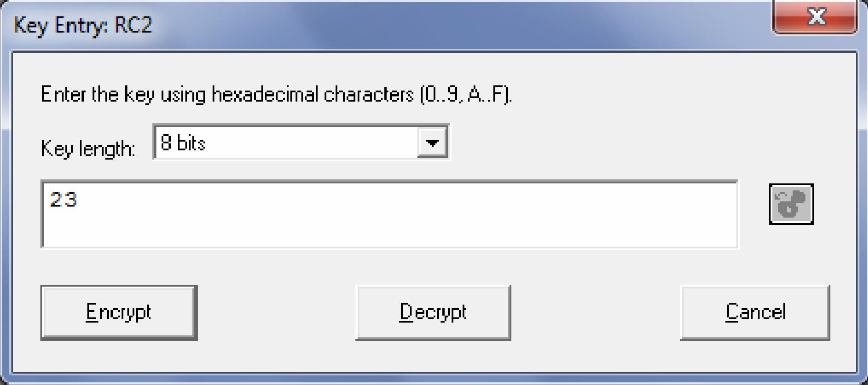The width and height of the screenshot is (868, 385).
Task: Click the key store icon button
Action: point(791,204)
